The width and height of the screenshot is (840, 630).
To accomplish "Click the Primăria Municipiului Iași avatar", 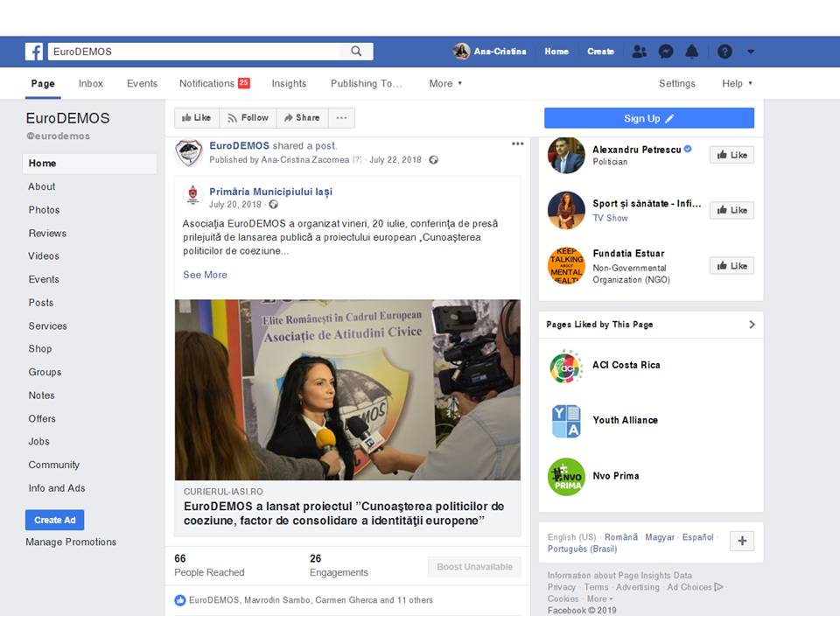I will coord(192,195).
